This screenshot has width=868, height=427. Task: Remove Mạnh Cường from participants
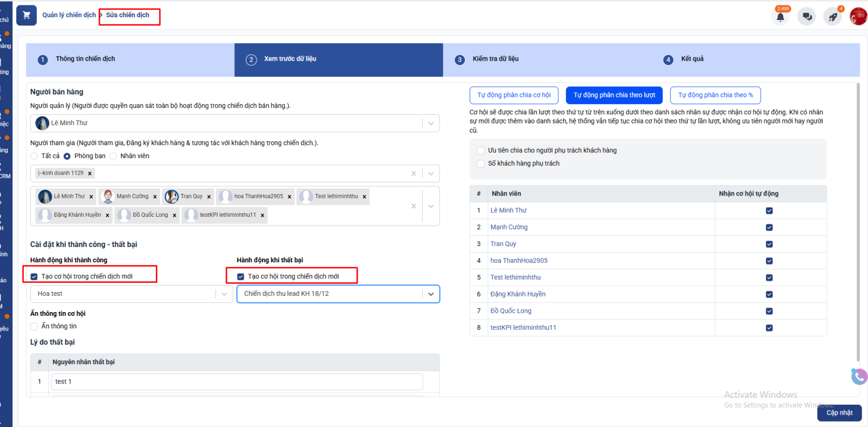[x=155, y=197]
